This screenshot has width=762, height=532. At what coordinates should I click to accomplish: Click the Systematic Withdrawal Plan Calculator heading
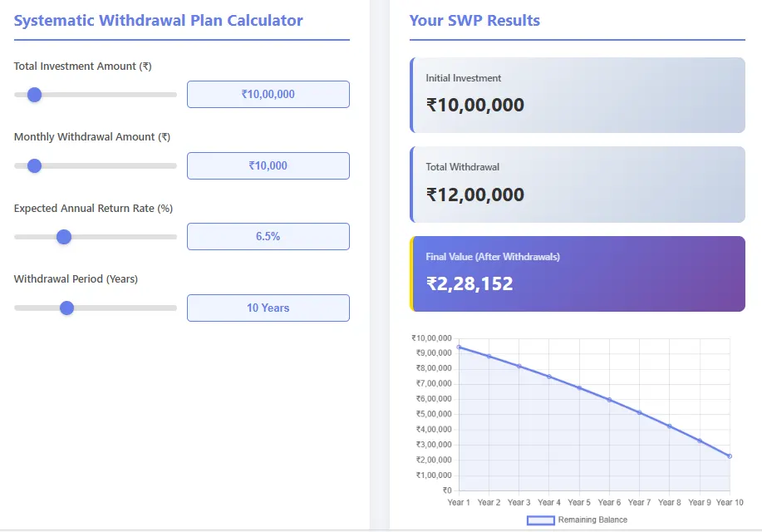pyautogui.click(x=158, y=20)
